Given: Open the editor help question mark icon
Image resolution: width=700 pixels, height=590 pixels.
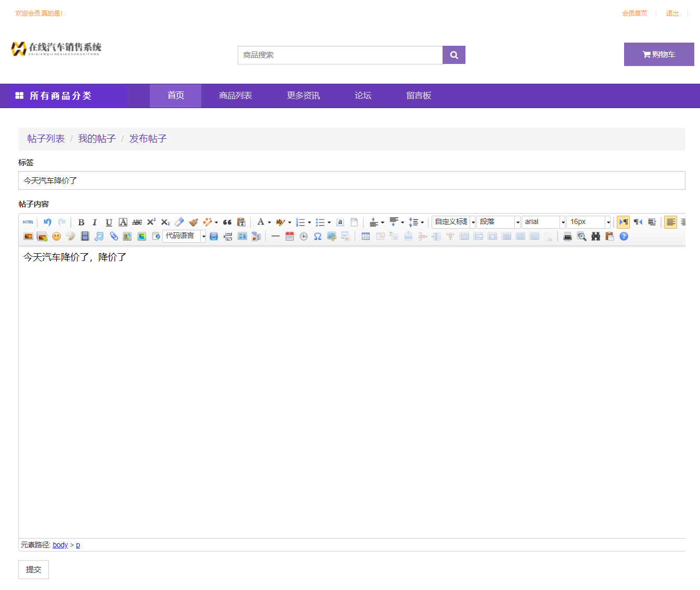Looking at the screenshot, I should (x=624, y=237).
